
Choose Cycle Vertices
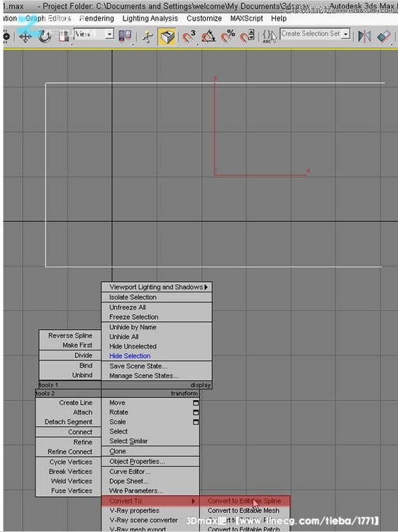pos(68,462)
